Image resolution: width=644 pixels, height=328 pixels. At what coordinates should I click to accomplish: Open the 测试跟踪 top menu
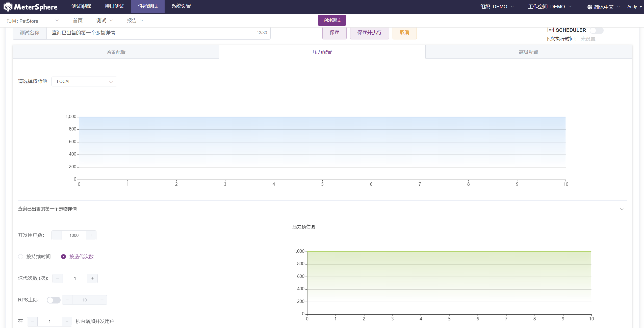(x=81, y=6)
